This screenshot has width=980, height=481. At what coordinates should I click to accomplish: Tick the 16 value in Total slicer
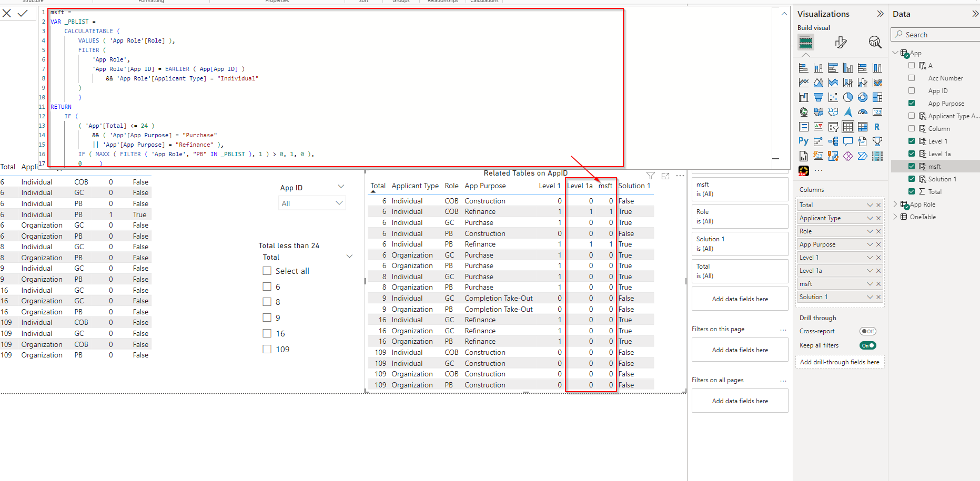(267, 334)
